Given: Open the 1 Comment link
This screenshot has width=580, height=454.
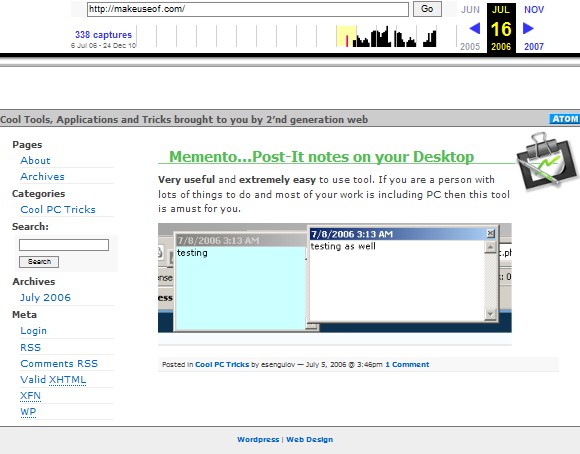Looking at the screenshot, I should point(407,364).
